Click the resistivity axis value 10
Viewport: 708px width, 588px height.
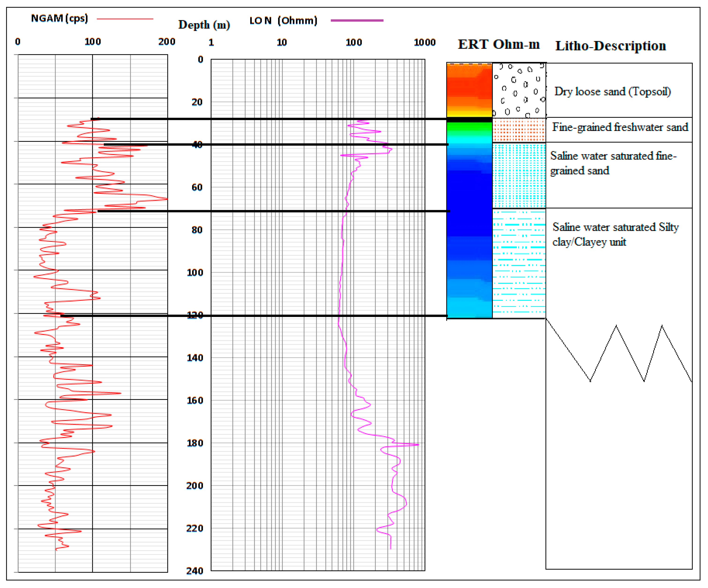click(282, 42)
